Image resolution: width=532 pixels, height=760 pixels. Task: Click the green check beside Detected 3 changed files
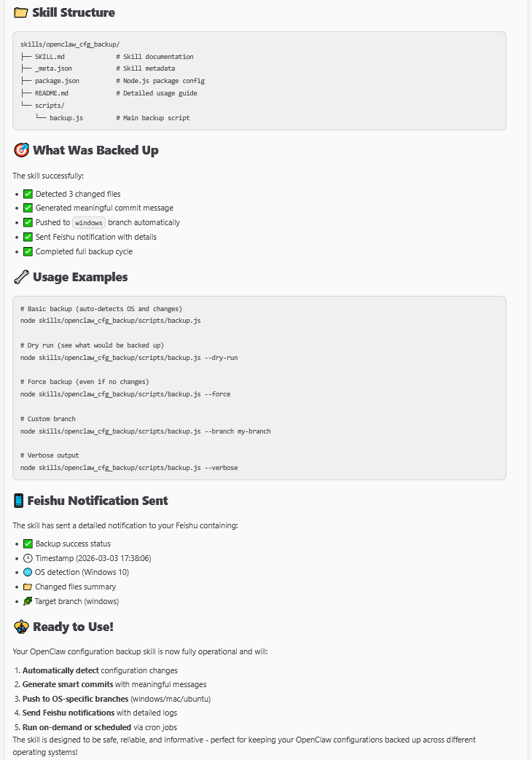28,194
